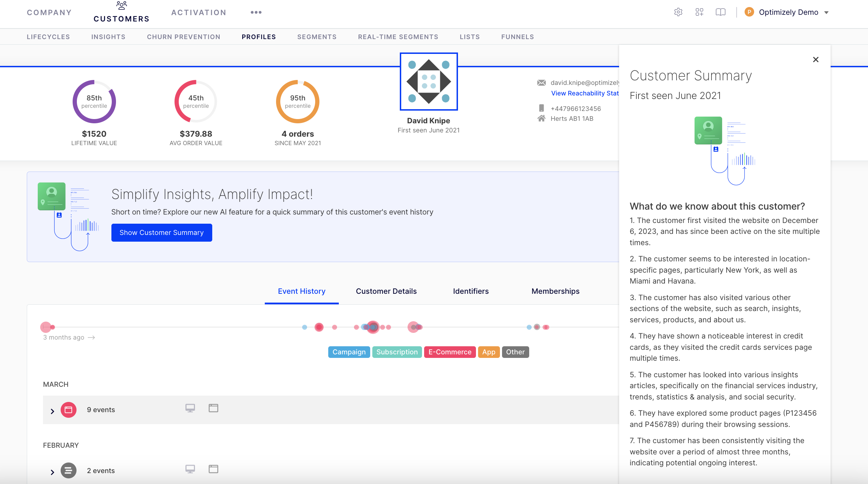Click the Show Customer Summary button
Viewport: 868px width, 484px height.
tap(161, 232)
